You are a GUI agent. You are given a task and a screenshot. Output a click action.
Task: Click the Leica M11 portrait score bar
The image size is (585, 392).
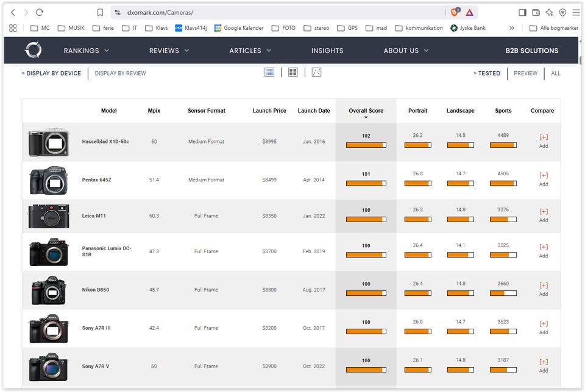point(417,220)
